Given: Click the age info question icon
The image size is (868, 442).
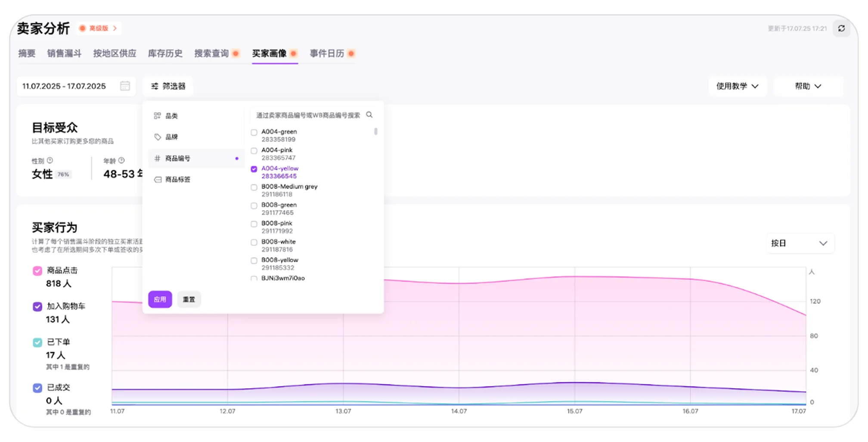Looking at the screenshot, I should click(121, 160).
